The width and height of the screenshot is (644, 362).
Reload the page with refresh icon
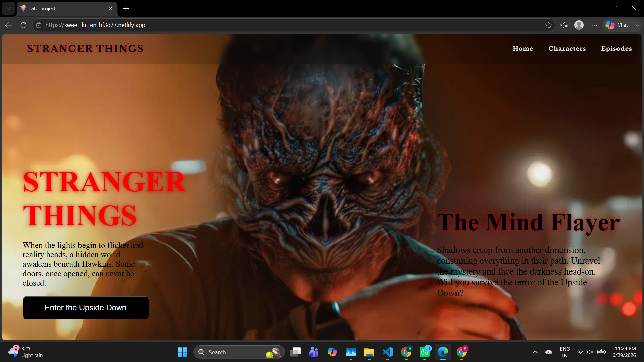tap(23, 25)
